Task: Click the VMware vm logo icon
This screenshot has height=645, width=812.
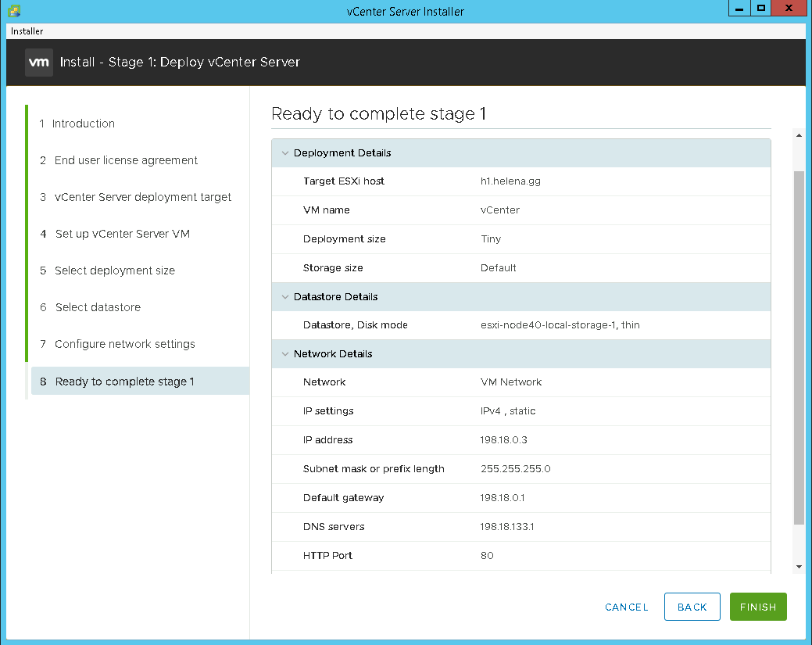Action: pyautogui.click(x=39, y=63)
